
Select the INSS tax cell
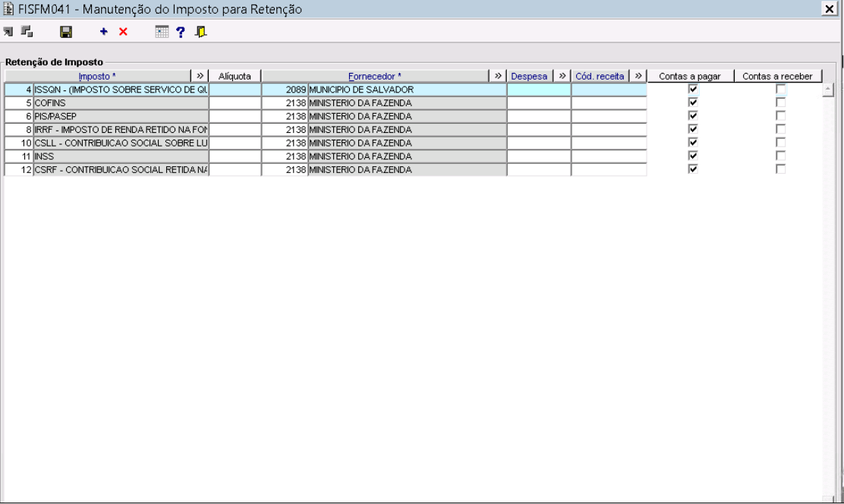121,156
